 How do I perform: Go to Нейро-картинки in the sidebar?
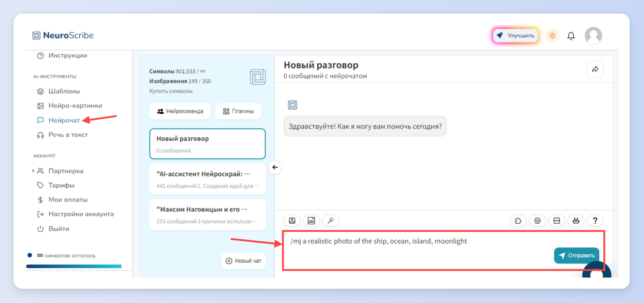coord(69,106)
